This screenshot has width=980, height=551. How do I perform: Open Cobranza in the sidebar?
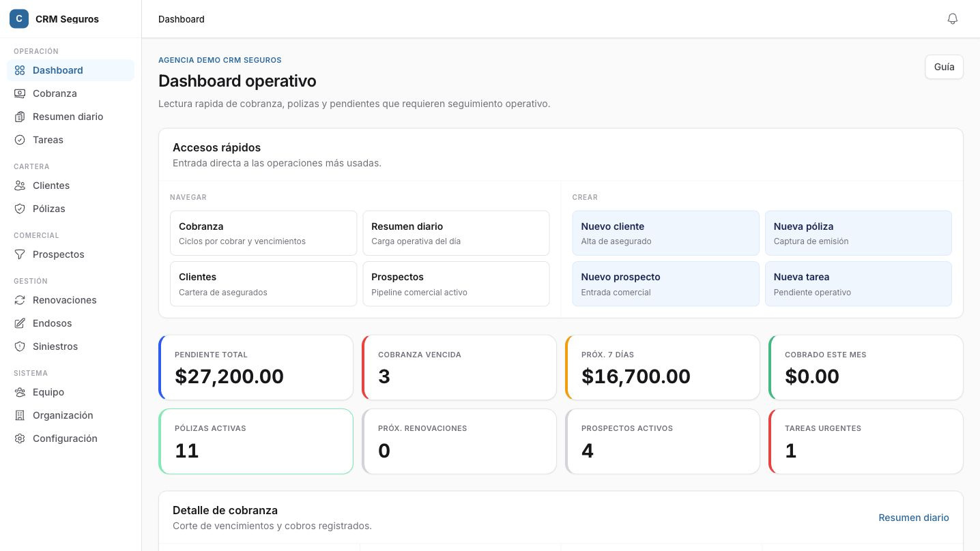[x=70, y=93]
